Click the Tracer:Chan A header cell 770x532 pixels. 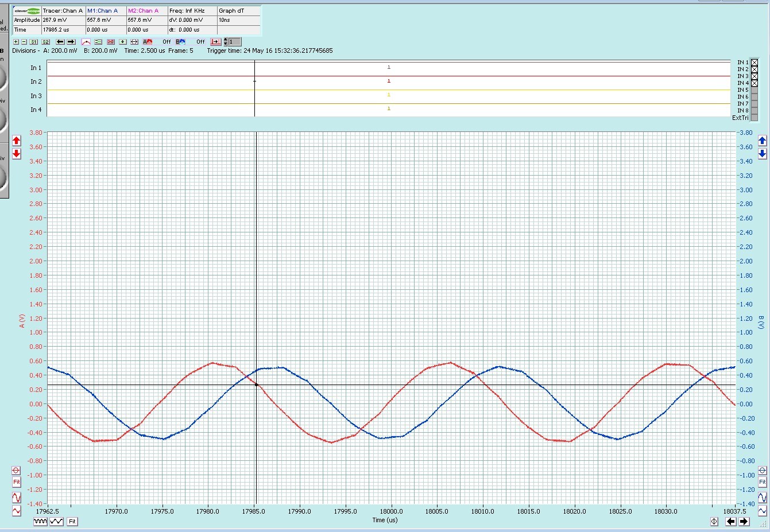[x=63, y=11]
